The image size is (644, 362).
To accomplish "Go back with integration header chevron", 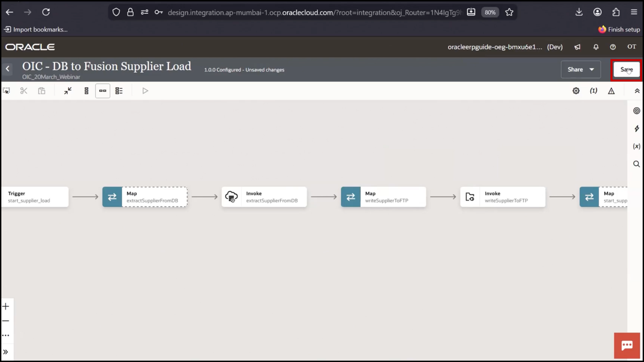I will (x=7, y=69).
